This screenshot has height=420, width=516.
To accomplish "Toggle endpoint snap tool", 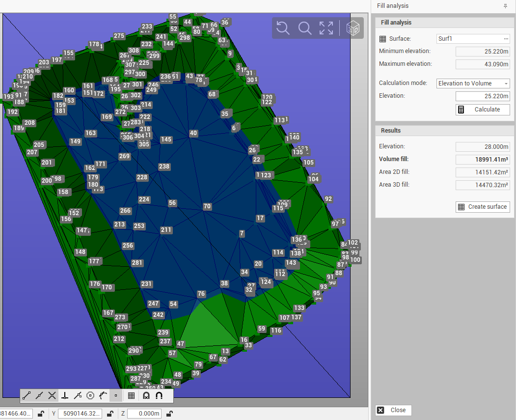I will [x=27, y=395].
